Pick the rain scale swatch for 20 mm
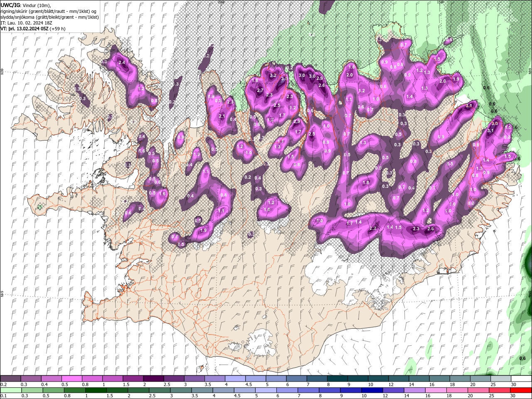Screen dimensions: 532x399 pyautogui.click(x=478, y=390)
